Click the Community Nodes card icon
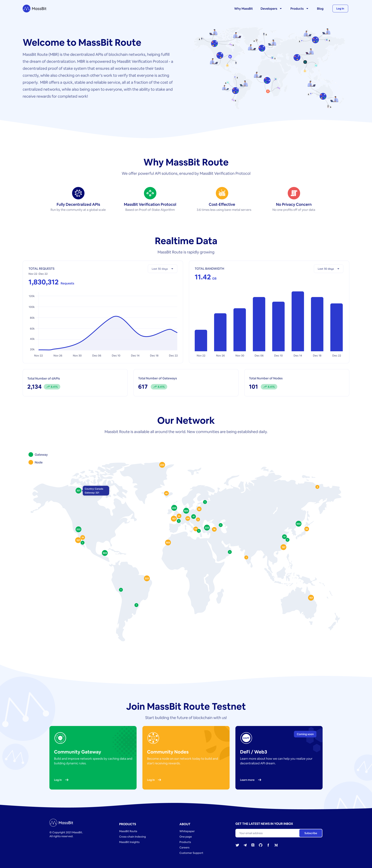Viewport: 372px width, 868px height. tap(153, 738)
